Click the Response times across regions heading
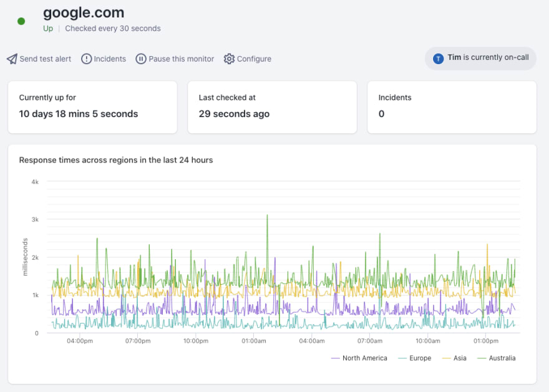This screenshot has width=549, height=392. tap(116, 160)
